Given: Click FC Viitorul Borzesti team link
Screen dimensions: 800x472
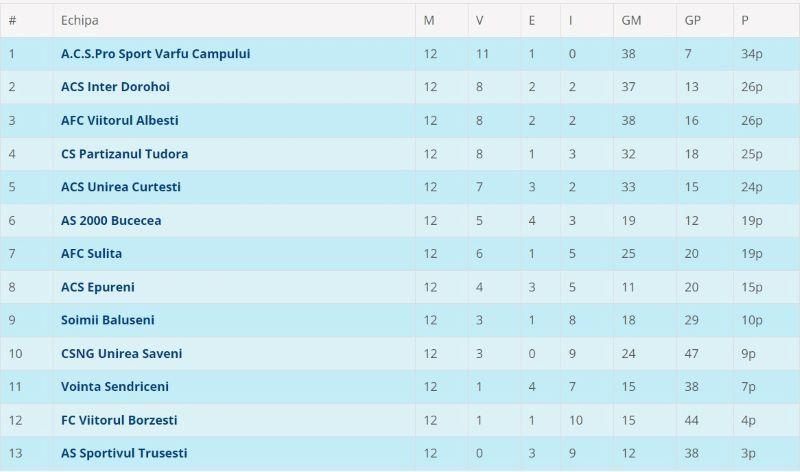Looking at the screenshot, I should [x=119, y=420].
